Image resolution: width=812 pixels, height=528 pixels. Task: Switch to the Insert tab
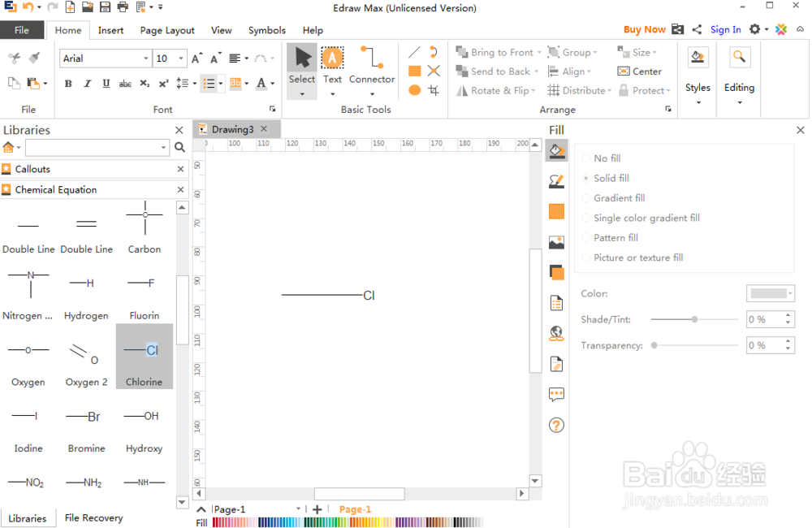(x=110, y=30)
